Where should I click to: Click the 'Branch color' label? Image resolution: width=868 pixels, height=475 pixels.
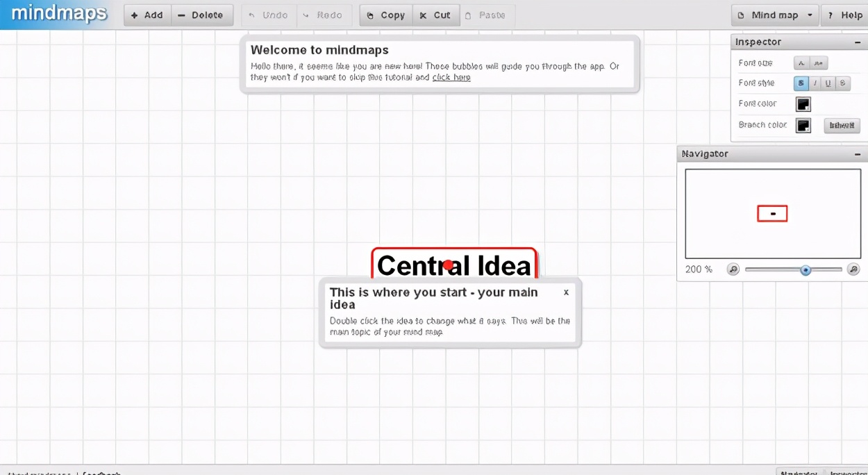coord(762,125)
